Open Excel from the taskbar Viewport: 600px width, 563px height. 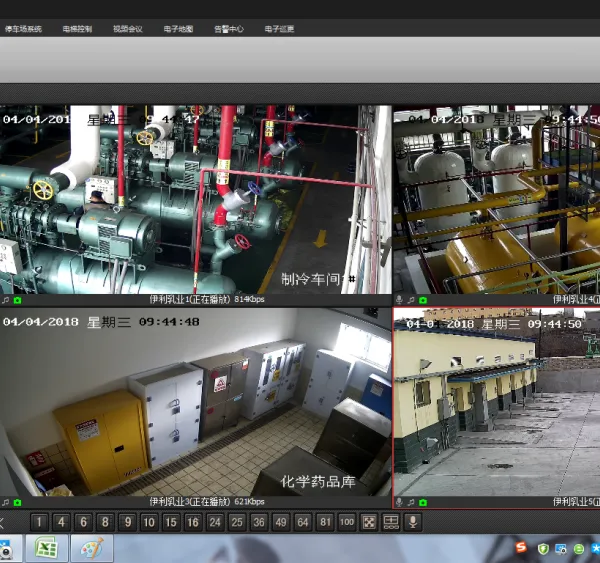[x=47, y=548]
